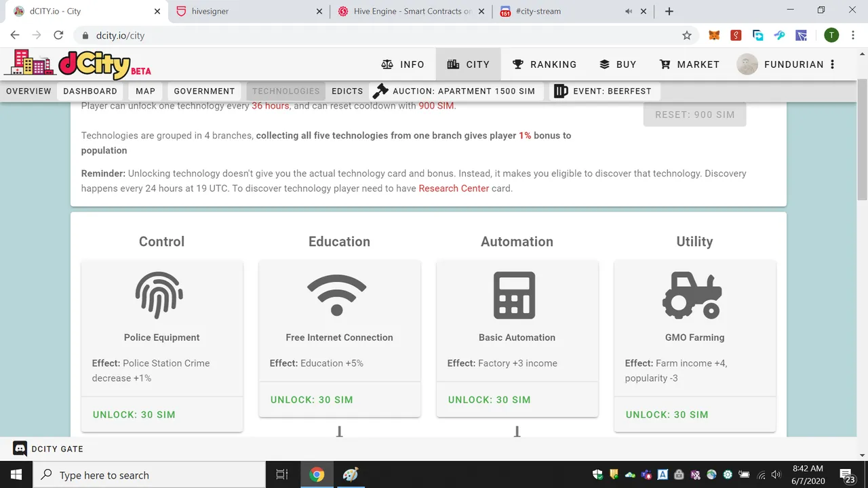This screenshot has width=868, height=488.
Task: Go to the DASHBOARD sub-tab
Action: click(90, 91)
